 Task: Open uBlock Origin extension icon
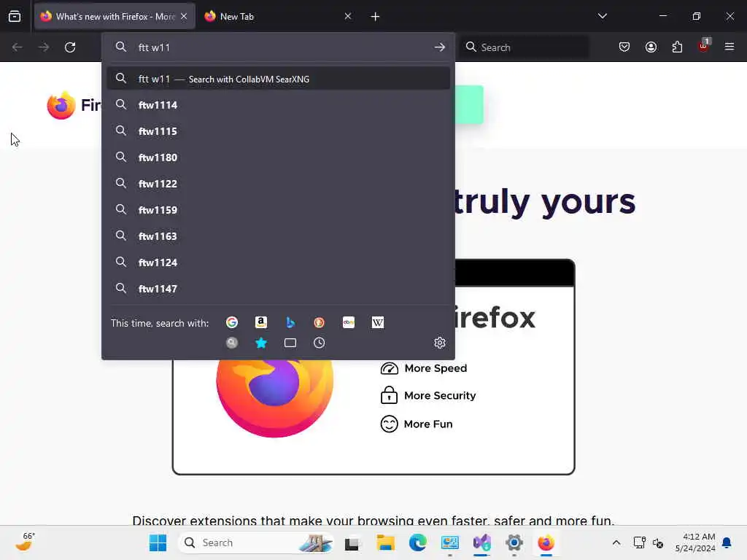[x=704, y=46]
